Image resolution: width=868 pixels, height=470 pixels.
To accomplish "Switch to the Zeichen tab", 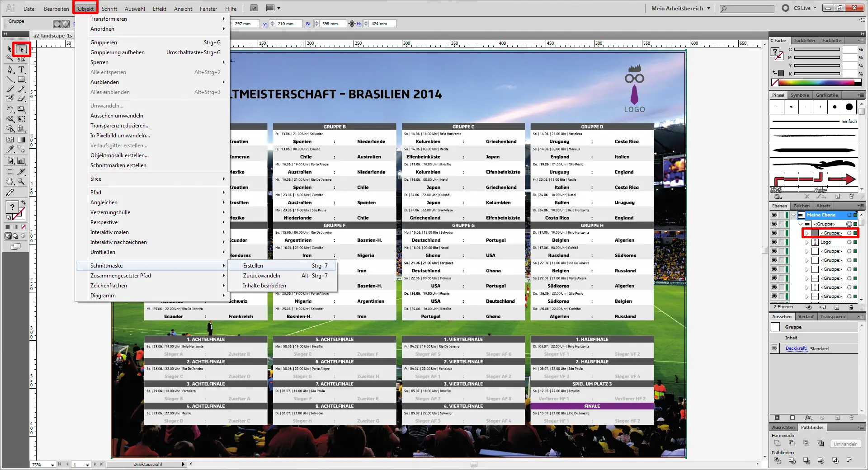I will (x=801, y=206).
